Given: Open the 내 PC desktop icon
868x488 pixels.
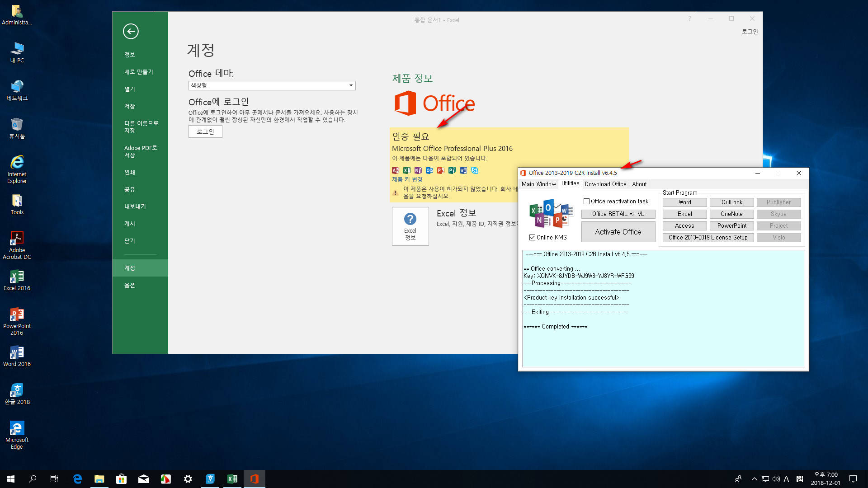Looking at the screenshot, I should point(17,52).
